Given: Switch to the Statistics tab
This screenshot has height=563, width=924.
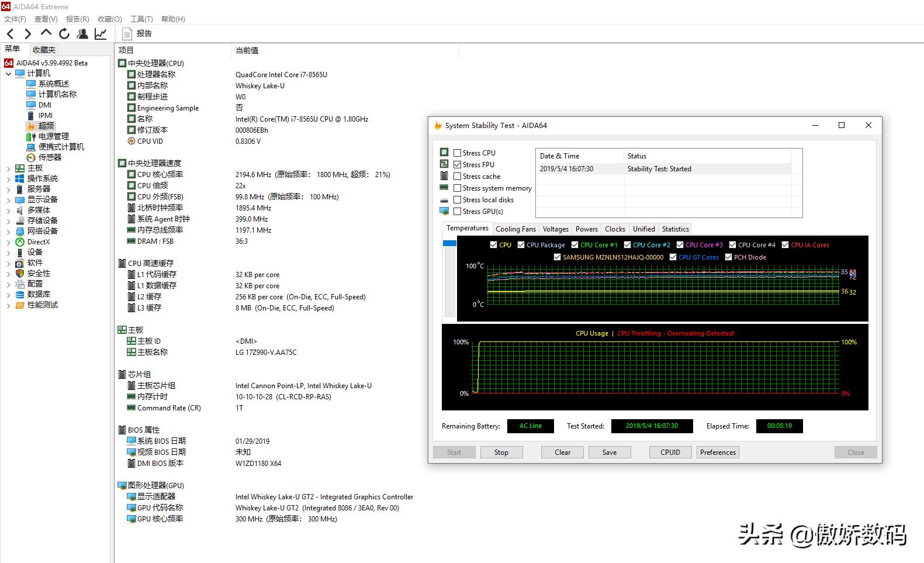Looking at the screenshot, I should 675,229.
